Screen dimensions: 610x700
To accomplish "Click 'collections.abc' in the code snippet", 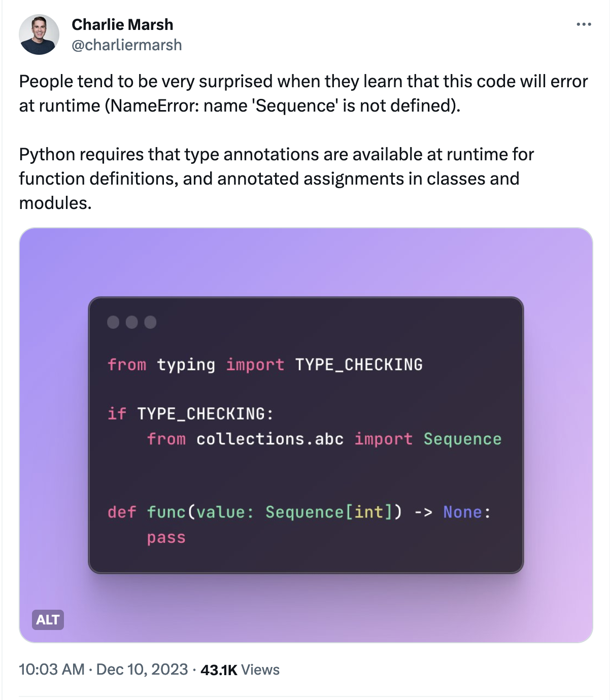I will click(270, 439).
